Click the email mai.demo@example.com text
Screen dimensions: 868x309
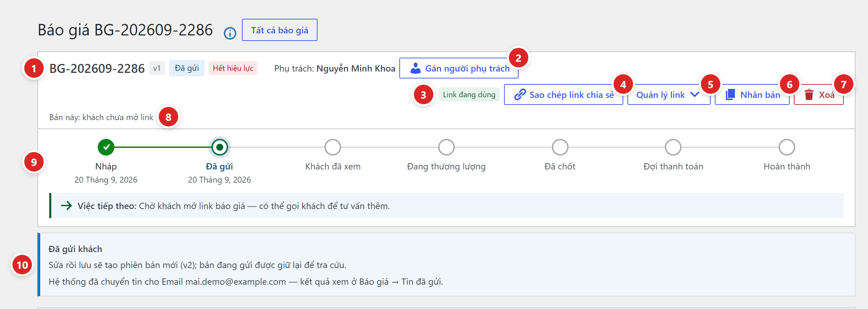[235, 282]
